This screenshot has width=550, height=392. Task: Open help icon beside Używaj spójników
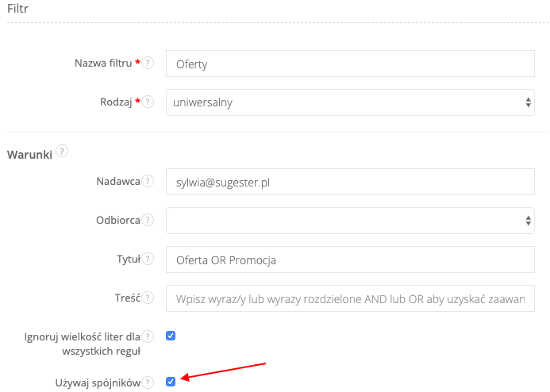148,383
